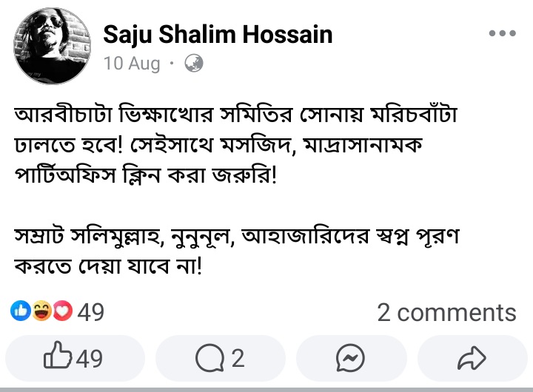The width and height of the screenshot is (533, 392).
Task: Open the 10 Aug timestamp link
Action: 132,64
